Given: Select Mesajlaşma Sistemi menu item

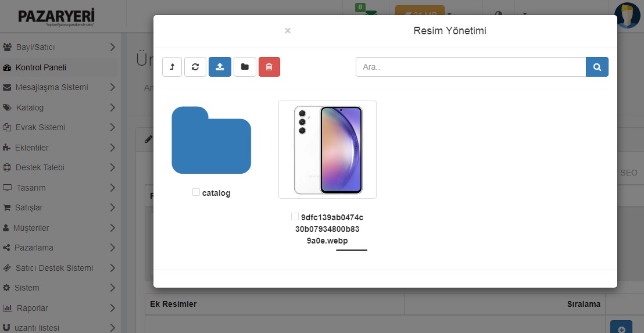Looking at the screenshot, I should tap(52, 87).
